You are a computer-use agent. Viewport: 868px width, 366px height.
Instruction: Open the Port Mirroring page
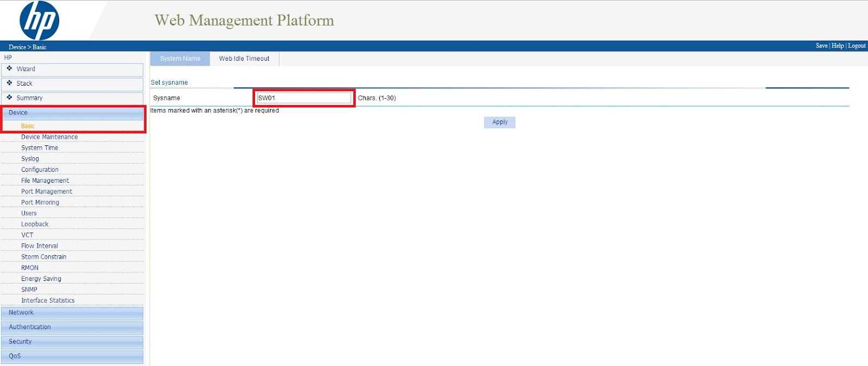40,202
